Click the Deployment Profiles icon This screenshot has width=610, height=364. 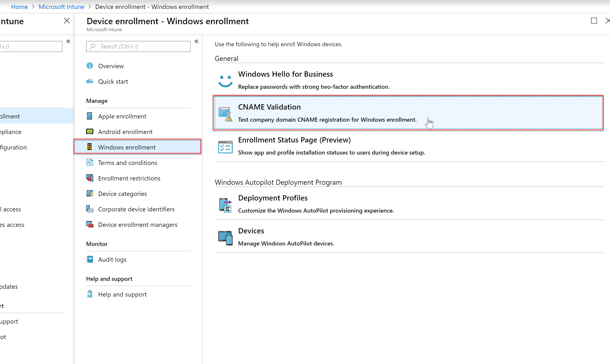tap(225, 205)
